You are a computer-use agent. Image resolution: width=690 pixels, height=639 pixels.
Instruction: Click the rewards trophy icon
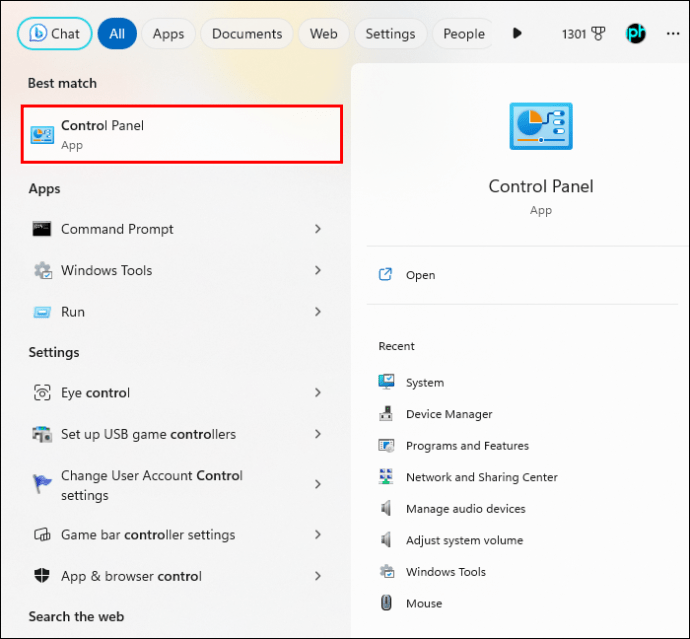coord(598,34)
